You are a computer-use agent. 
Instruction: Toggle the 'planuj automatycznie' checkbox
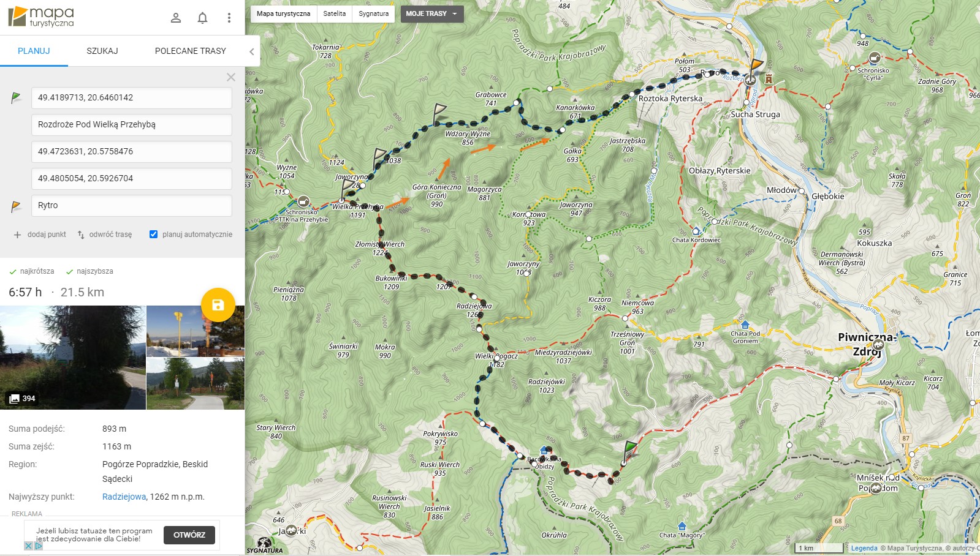pyautogui.click(x=153, y=234)
